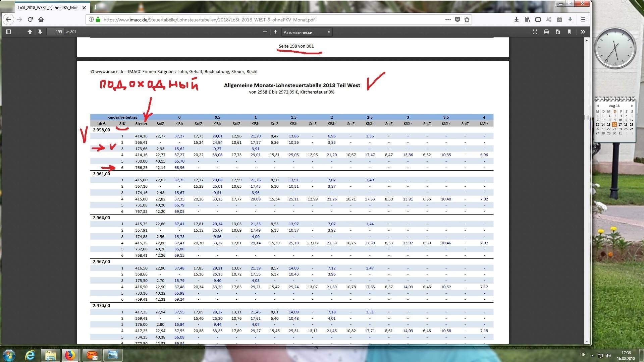Image resolution: width=644 pixels, height=362 pixels.
Task: Reload the current page
Action: [x=30, y=19]
